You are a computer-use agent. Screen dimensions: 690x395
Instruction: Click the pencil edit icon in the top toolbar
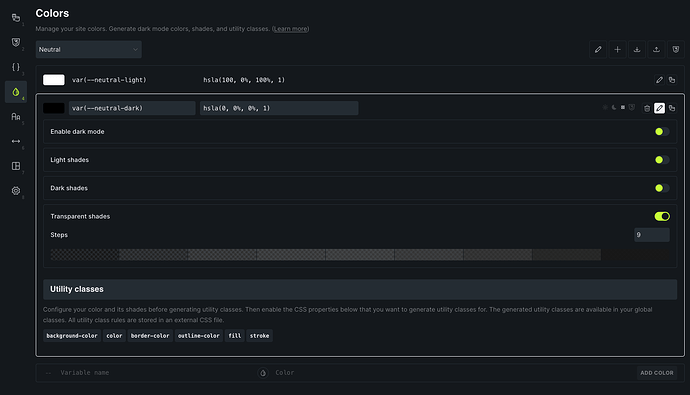(x=598, y=50)
